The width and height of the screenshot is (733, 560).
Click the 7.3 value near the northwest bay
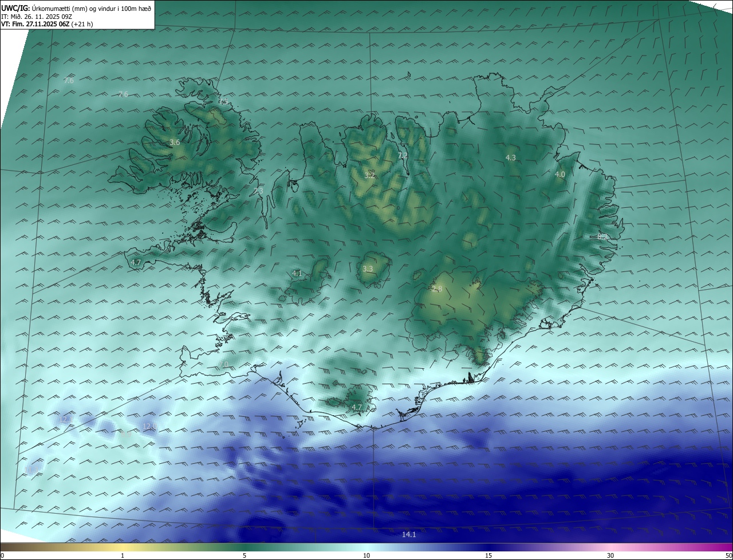click(258, 190)
